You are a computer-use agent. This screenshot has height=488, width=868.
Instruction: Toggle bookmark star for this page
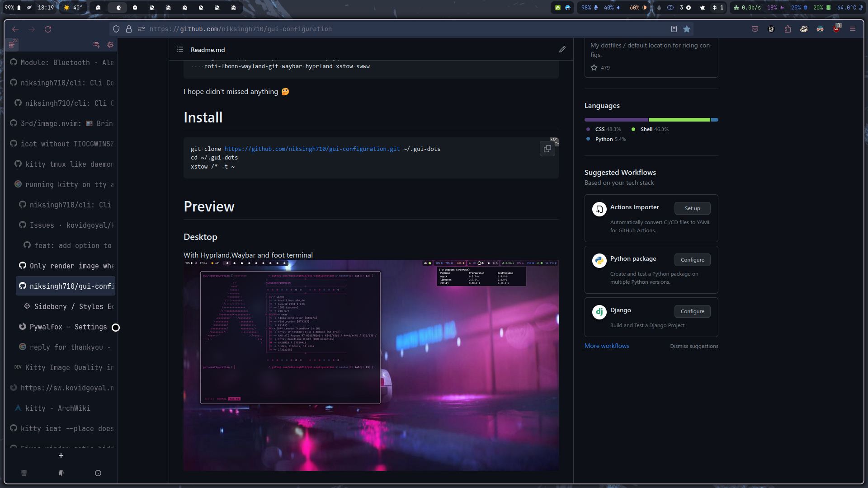click(687, 29)
